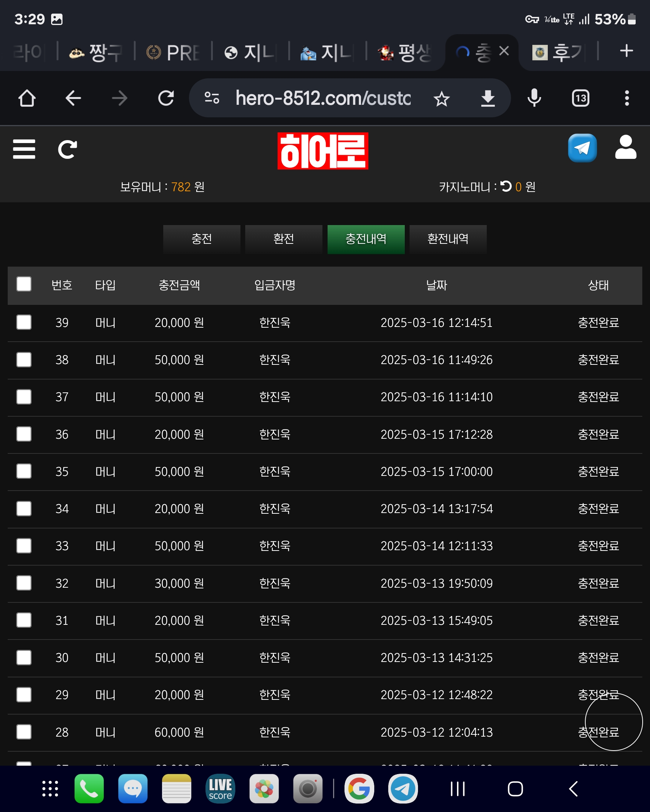
Task: Open the Telegram contact icon in the header
Action: pyautogui.click(x=582, y=148)
